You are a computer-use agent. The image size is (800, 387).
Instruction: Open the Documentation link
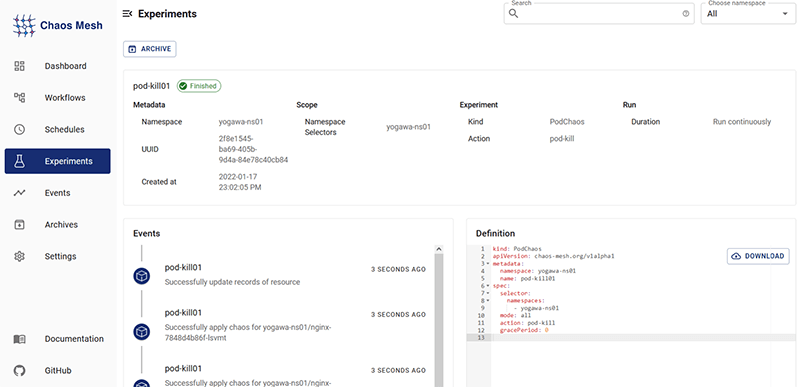point(58,339)
